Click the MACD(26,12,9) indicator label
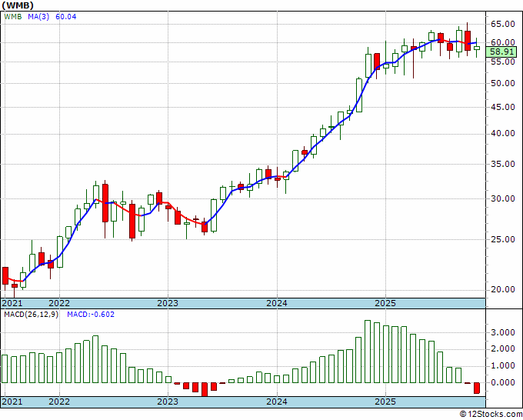 coord(31,315)
